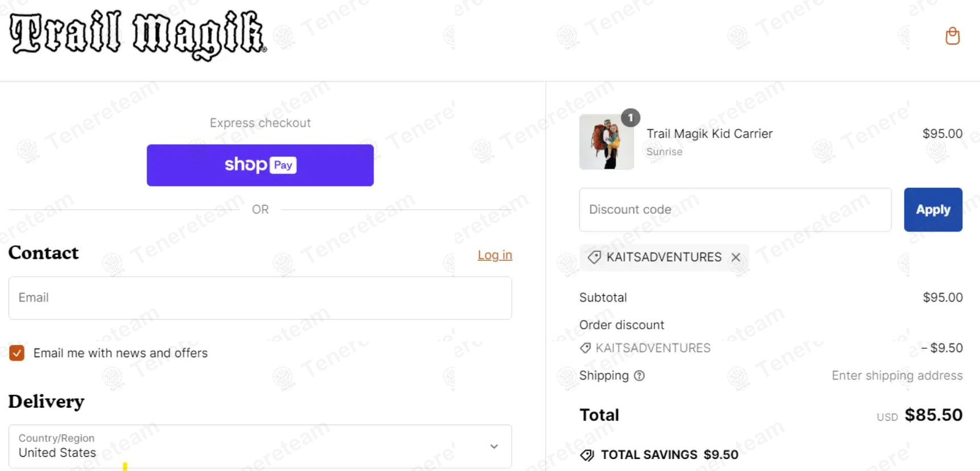Follow the Log in link
980x471 pixels.
pos(495,255)
